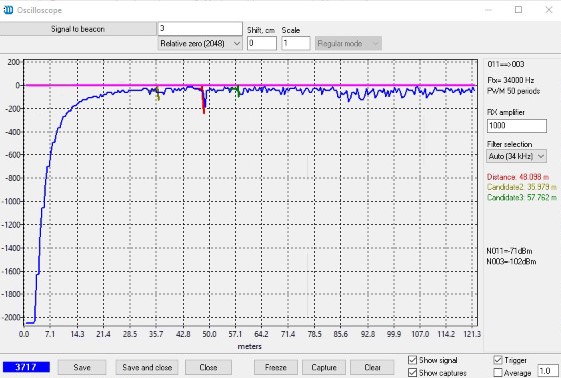The image size is (561, 378).
Task: Toggle the Show signal checkbox
Action: pyautogui.click(x=413, y=360)
